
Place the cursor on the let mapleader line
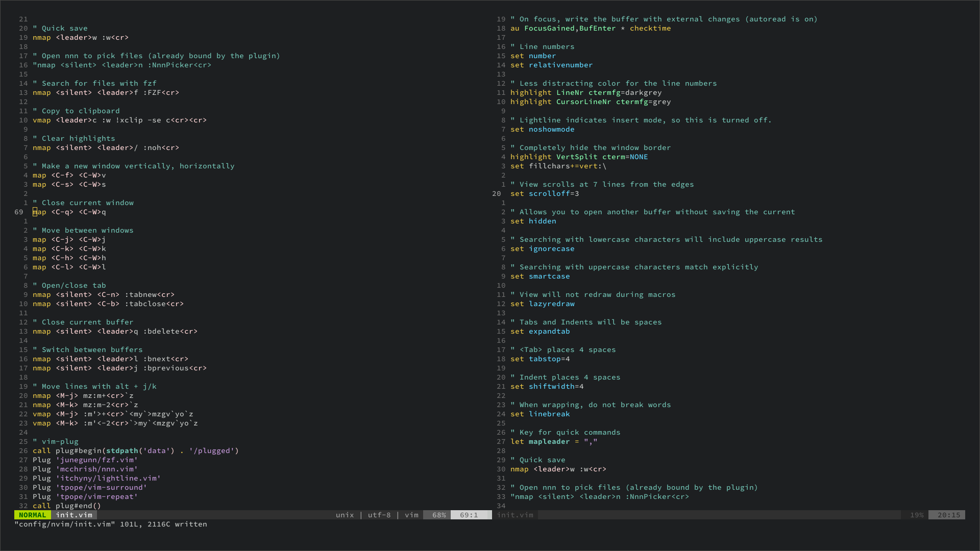tap(555, 441)
